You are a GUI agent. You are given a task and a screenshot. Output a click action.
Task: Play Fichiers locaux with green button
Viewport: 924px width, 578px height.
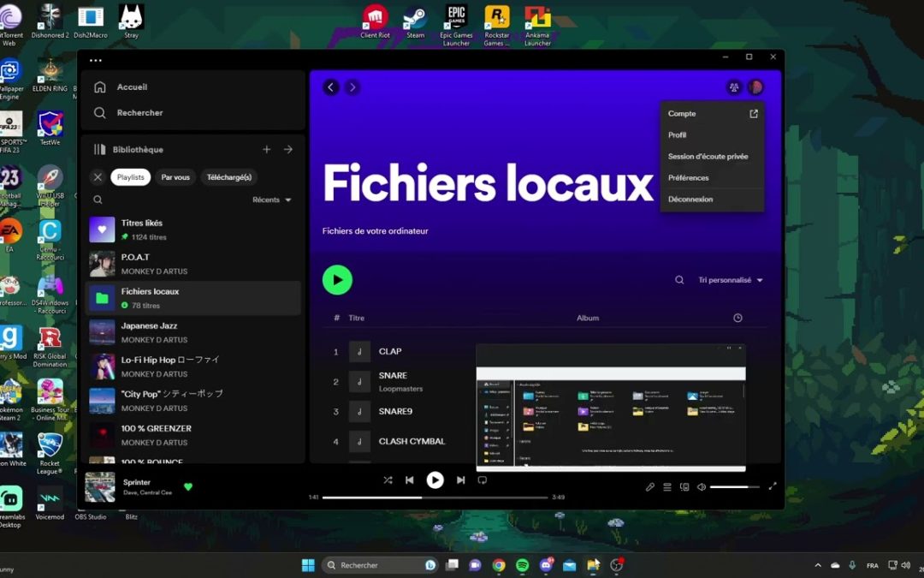click(337, 280)
